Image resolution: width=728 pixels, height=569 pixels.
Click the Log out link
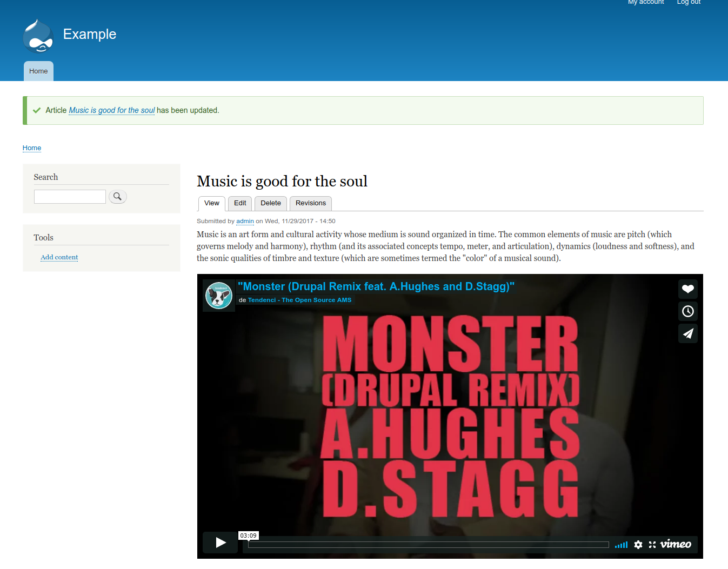click(689, 2)
